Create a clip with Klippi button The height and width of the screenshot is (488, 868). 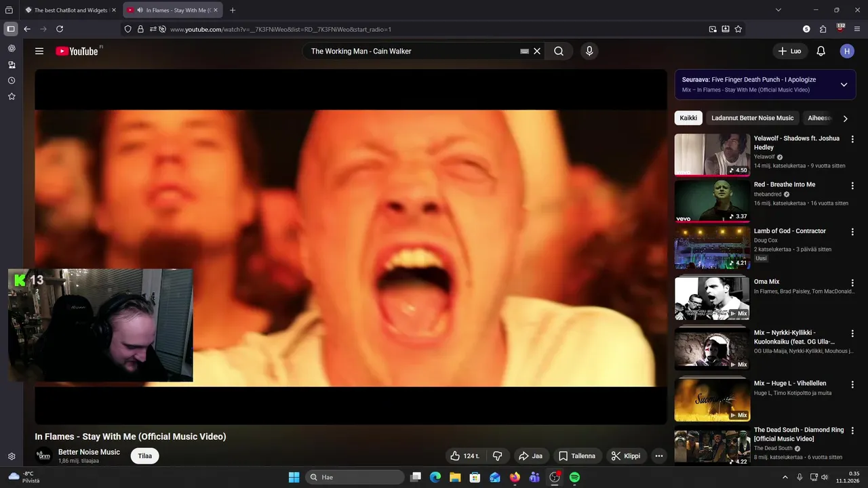[x=626, y=456]
